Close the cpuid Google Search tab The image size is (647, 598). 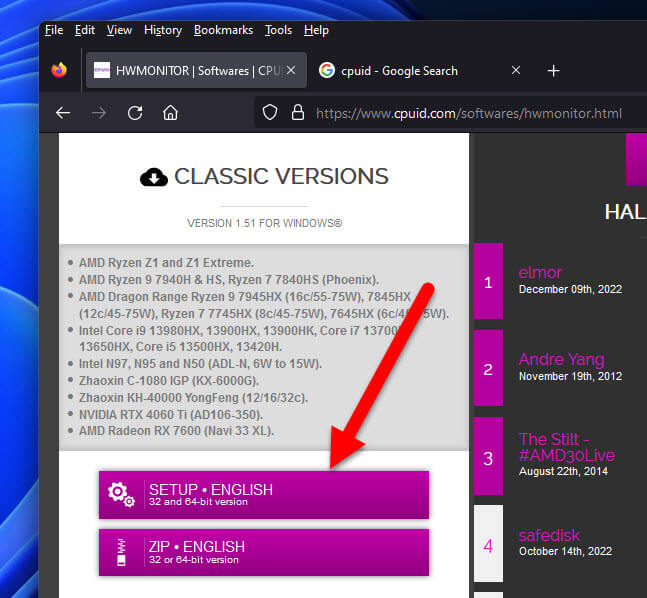[x=516, y=70]
